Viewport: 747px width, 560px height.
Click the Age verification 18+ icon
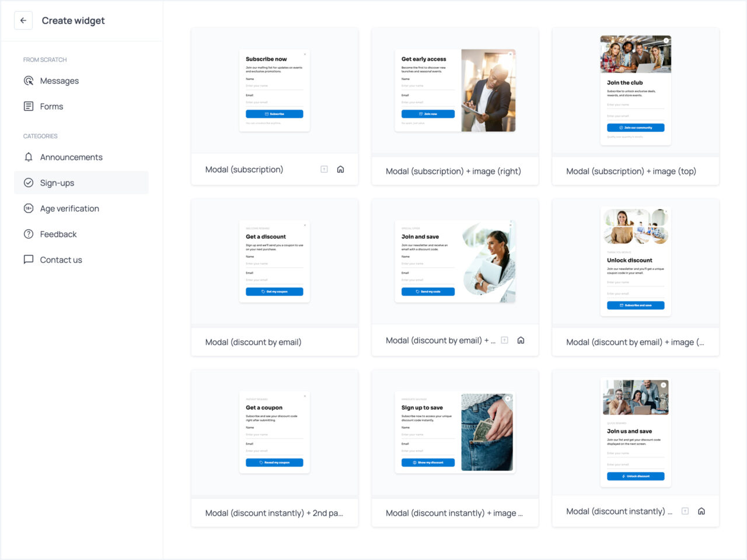(x=29, y=208)
